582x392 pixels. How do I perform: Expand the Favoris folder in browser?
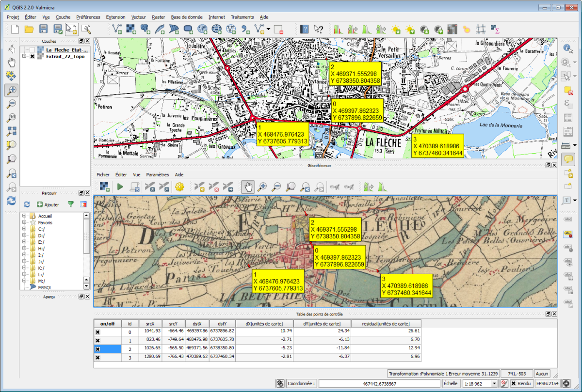click(x=24, y=223)
